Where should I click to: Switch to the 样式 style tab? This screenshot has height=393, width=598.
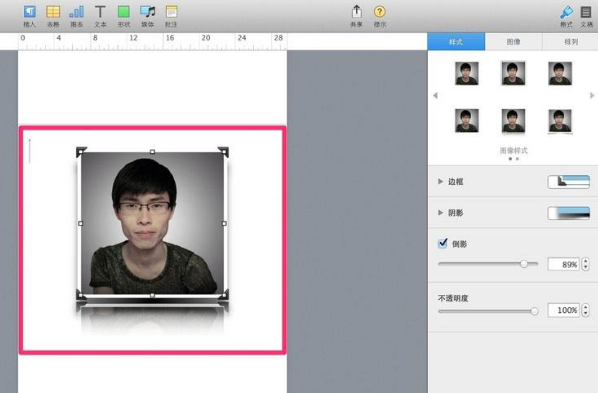456,42
